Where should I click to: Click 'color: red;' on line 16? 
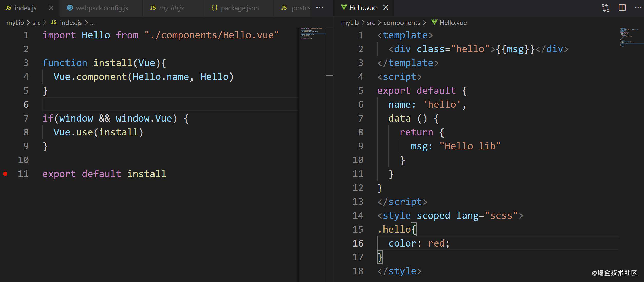(419, 243)
